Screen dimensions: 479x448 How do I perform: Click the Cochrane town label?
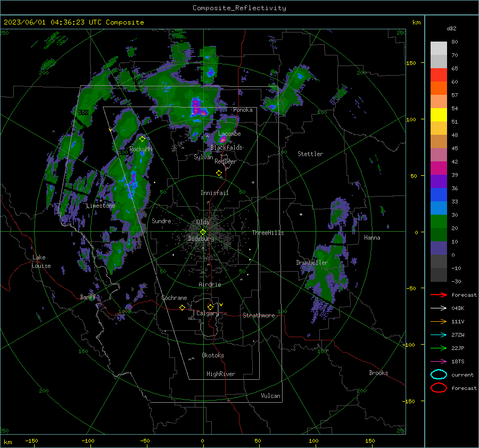(174, 298)
